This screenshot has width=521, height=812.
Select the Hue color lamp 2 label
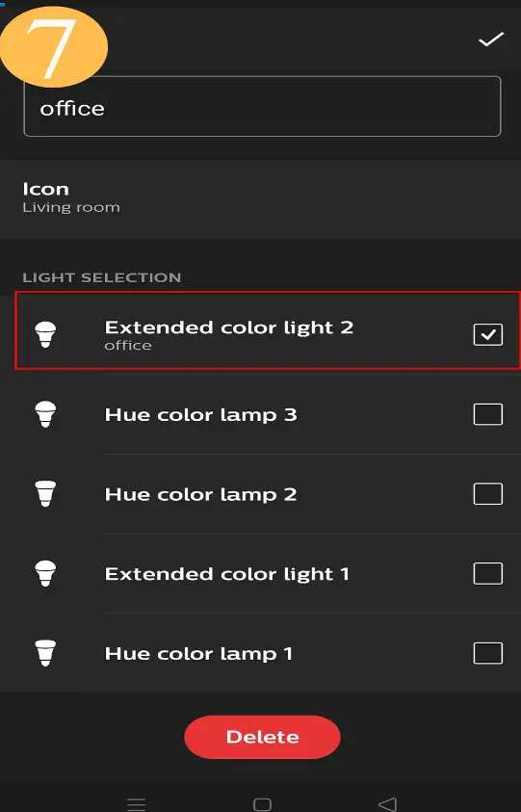click(x=200, y=494)
